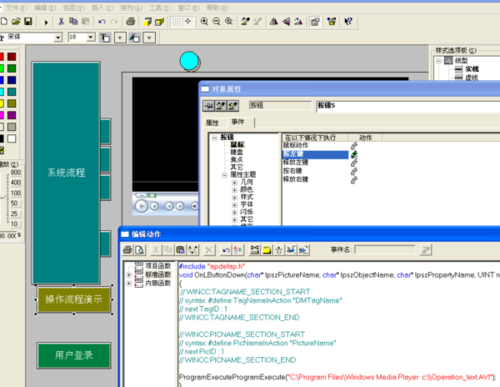This screenshot has height=387, width=500.
Task: Open the 插入(I) menu
Action: tap(103, 8)
